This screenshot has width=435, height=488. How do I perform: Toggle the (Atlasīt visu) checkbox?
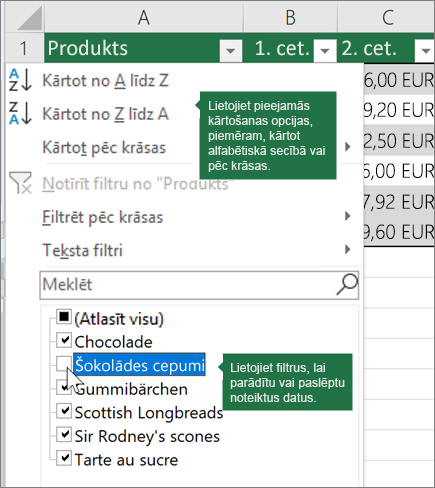(x=63, y=317)
